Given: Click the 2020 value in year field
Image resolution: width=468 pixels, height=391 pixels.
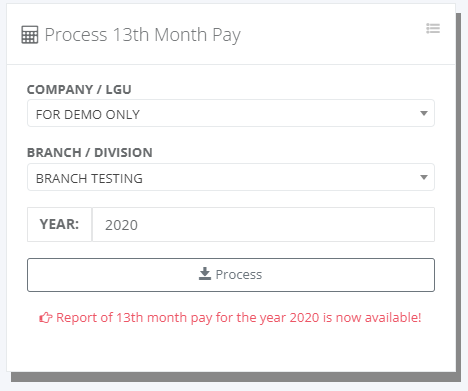Looking at the screenshot, I should 121,225.
